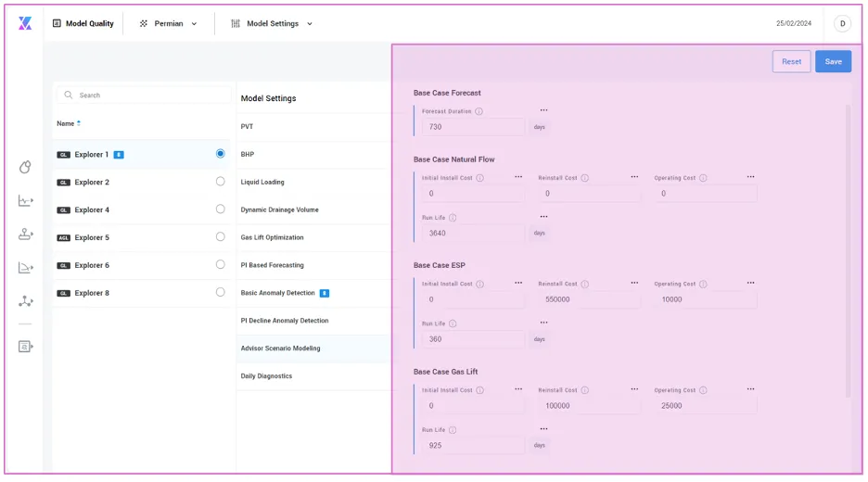Viewport: 868px width, 482px height.
Task: Select the Explorer 1 radio button
Action: [221, 154]
